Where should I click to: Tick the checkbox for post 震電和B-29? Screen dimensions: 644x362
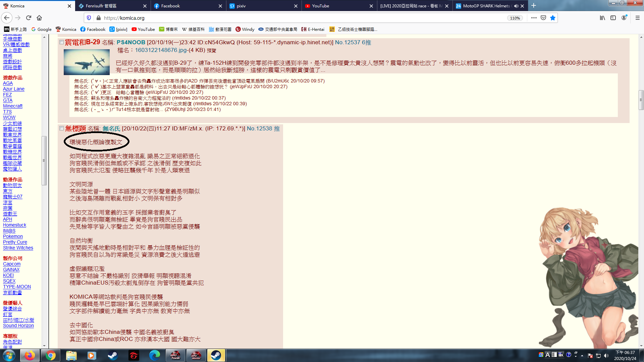(x=61, y=42)
